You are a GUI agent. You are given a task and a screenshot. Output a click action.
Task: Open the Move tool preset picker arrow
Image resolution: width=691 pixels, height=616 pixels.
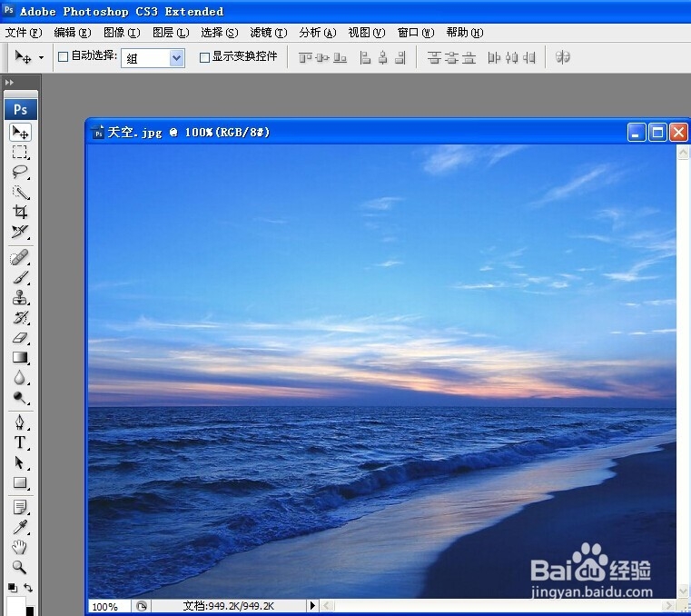[41, 58]
